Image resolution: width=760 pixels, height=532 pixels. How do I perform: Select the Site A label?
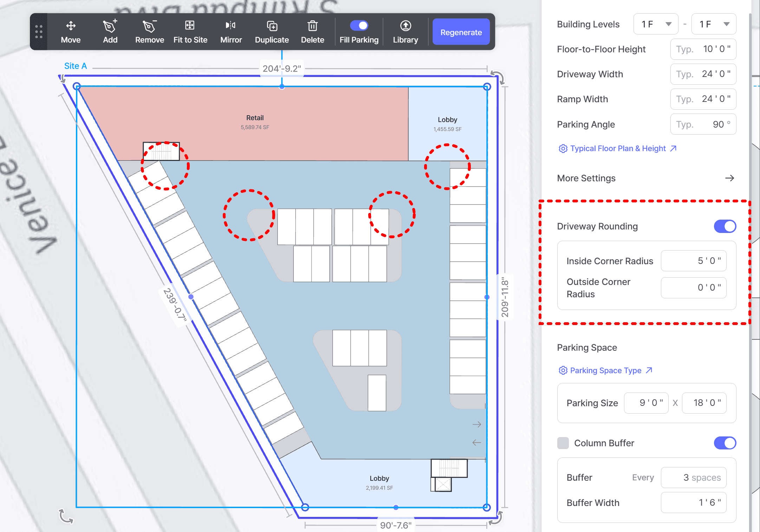75,66
